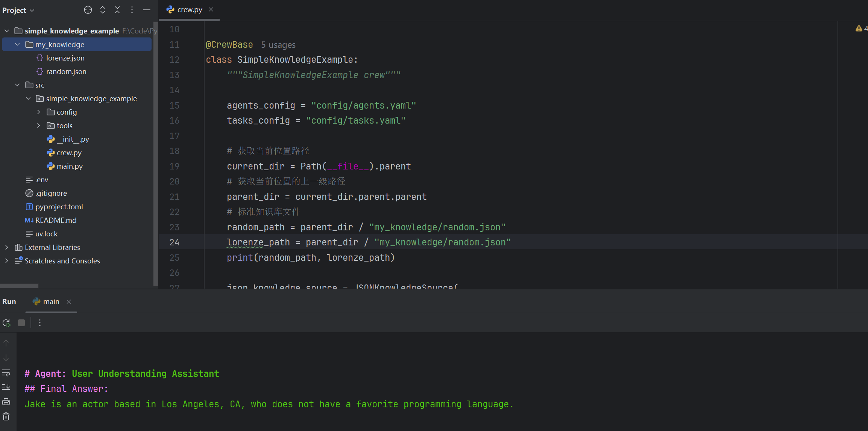Toggle soft-wrap icon in the Run console
868x431 pixels.
6,373
